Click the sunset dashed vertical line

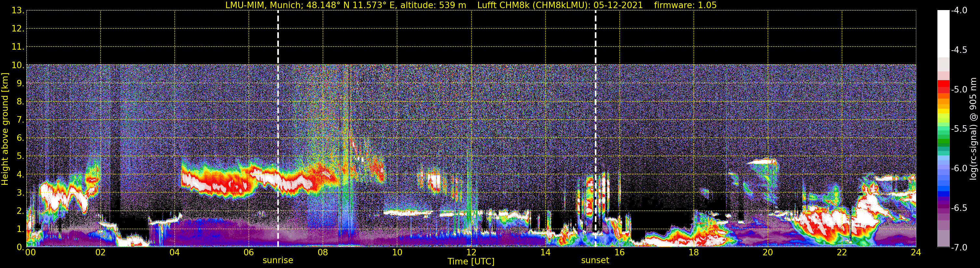[x=595, y=129]
